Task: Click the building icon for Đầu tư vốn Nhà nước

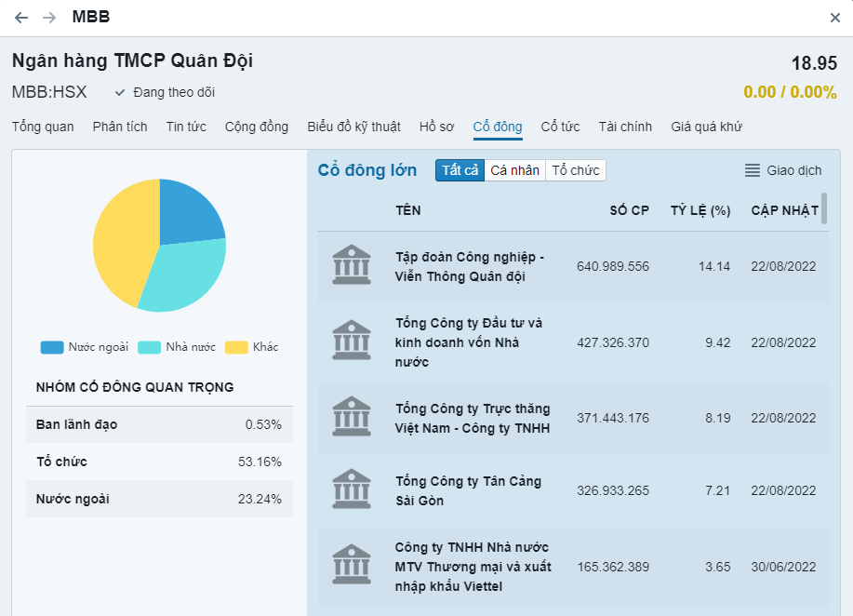Action: click(x=351, y=342)
